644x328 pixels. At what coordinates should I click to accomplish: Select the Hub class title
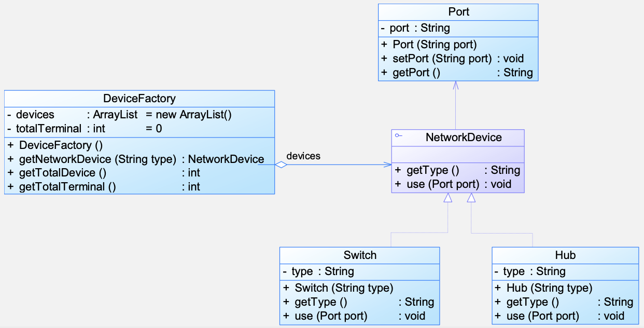(565, 255)
